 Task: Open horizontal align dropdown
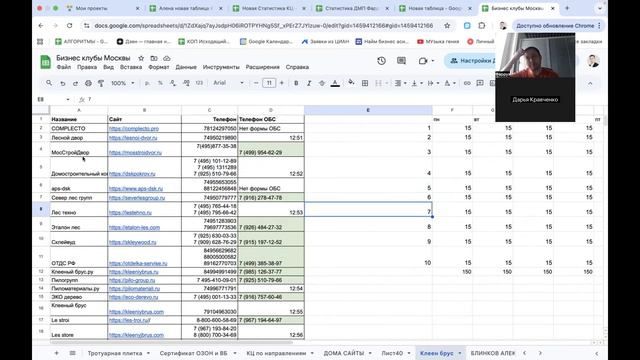(x=400, y=83)
